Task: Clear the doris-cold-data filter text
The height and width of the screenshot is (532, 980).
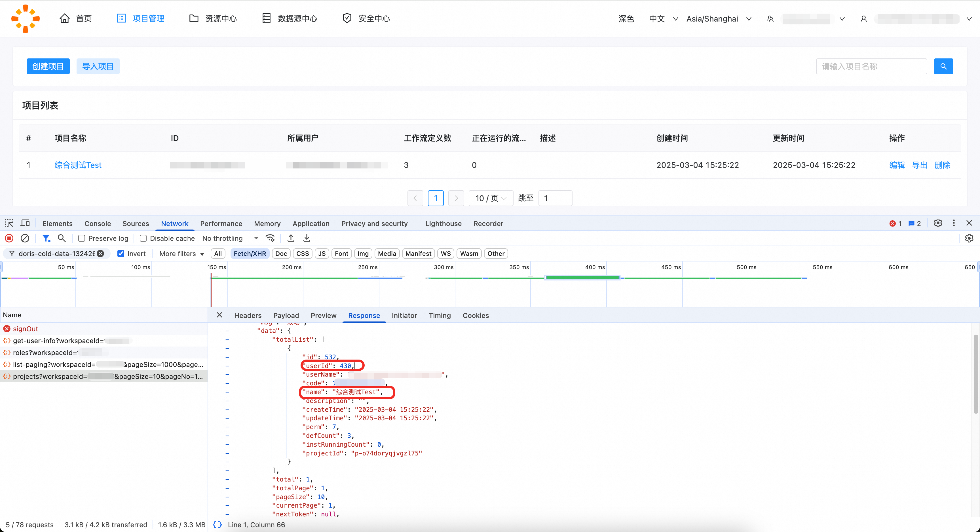Action: click(x=100, y=254)
